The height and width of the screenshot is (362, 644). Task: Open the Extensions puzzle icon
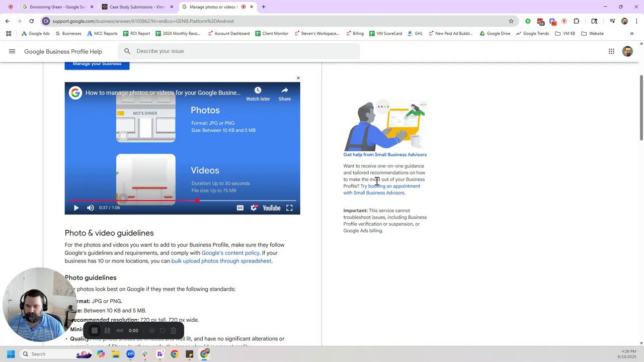point(577,21)
